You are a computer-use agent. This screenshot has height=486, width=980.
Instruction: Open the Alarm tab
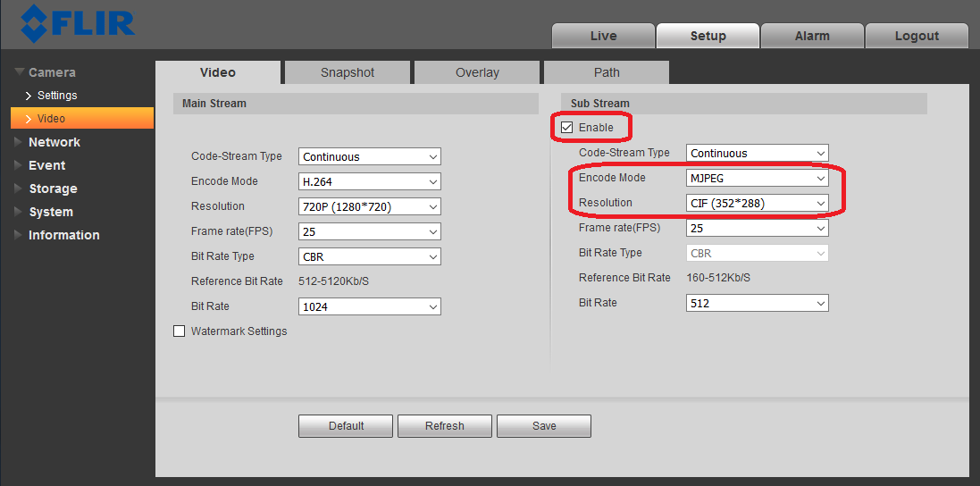click(x=812, y=36)
